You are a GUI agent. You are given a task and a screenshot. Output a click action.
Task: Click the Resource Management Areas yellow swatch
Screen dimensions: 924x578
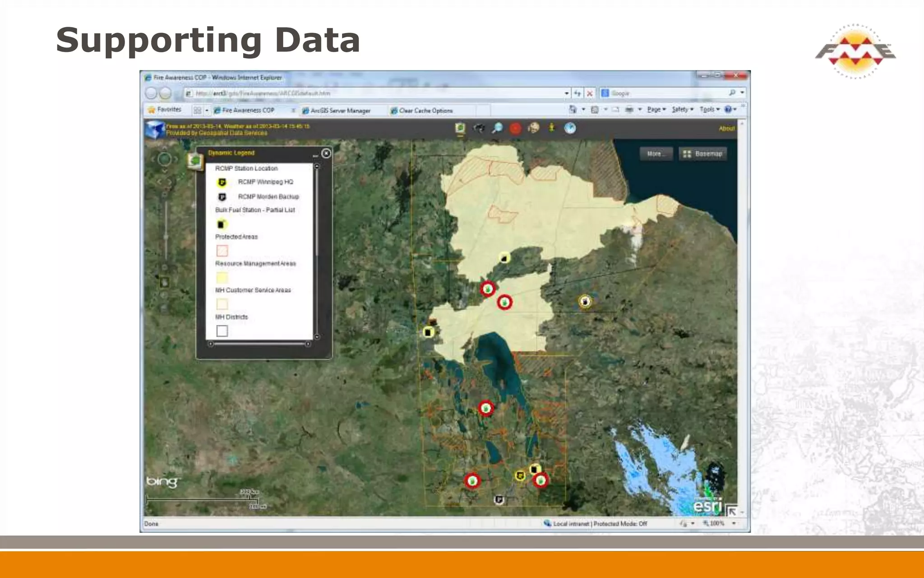tap(222, 277)
